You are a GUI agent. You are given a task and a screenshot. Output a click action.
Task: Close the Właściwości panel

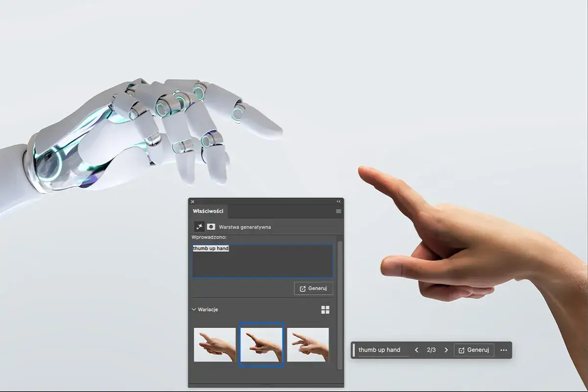point(192,201)
